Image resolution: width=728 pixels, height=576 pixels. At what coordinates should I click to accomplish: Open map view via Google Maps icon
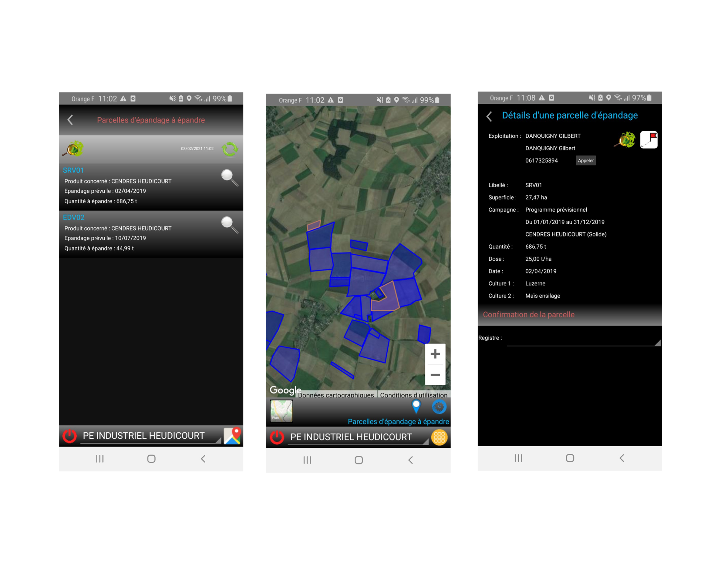click(x=232, y=435)
